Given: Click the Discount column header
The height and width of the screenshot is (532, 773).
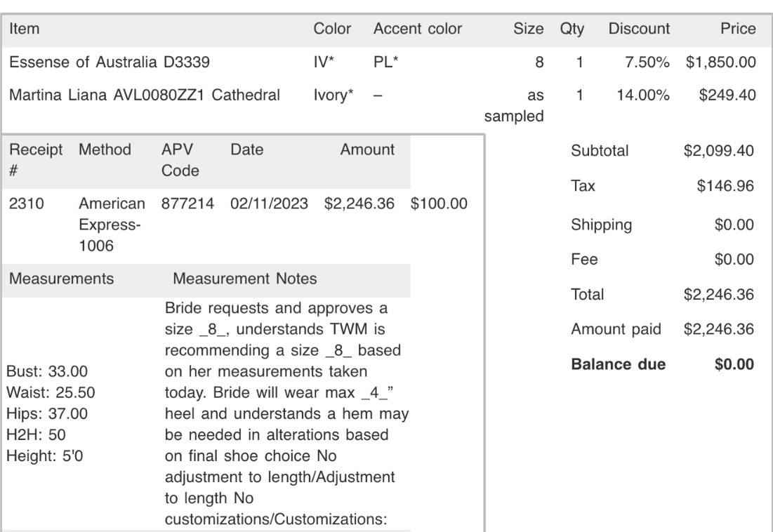Looking at the screenshot, I should pyautogui.click(x=639, y=29).
